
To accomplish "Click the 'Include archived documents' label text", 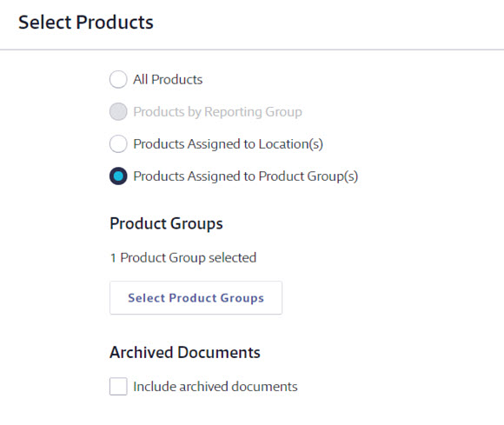I will click(x=216, y=387).
